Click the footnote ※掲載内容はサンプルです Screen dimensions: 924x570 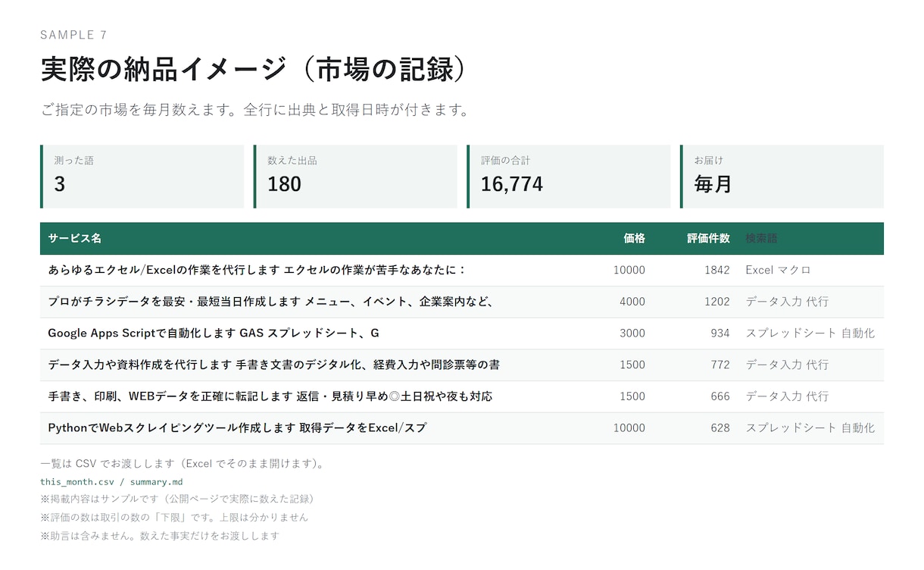click(x=178, y=500)
